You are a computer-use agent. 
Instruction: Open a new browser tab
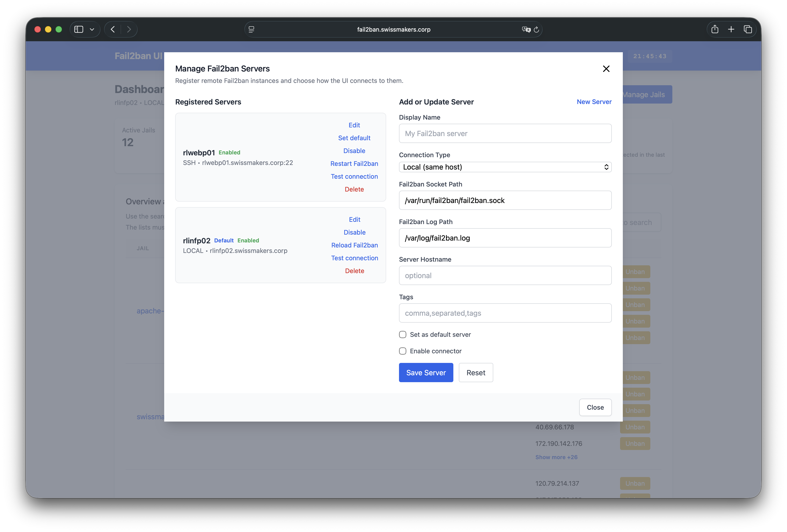coord(732,29)
